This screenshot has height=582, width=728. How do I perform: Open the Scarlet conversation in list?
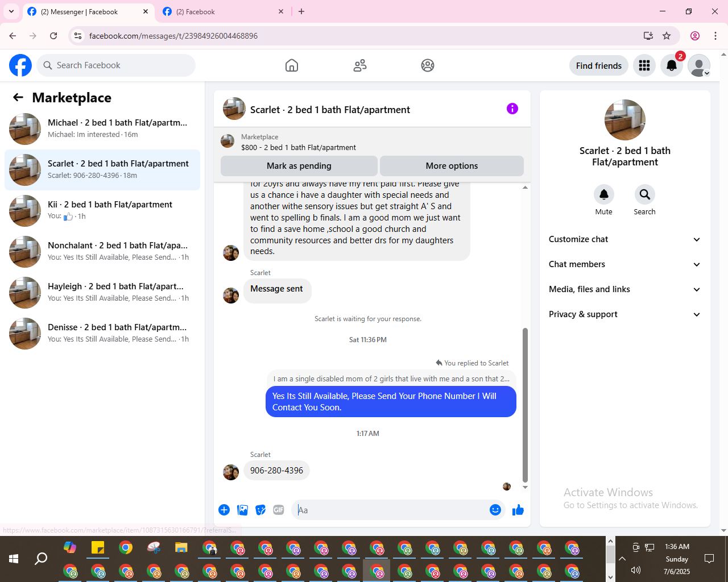[x=102, y=170]
